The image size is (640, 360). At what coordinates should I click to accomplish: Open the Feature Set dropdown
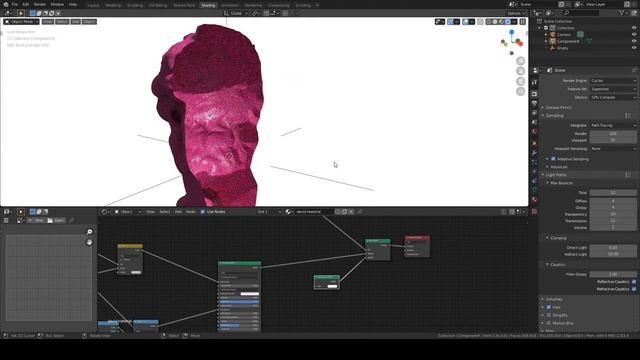tap(613, 89)
